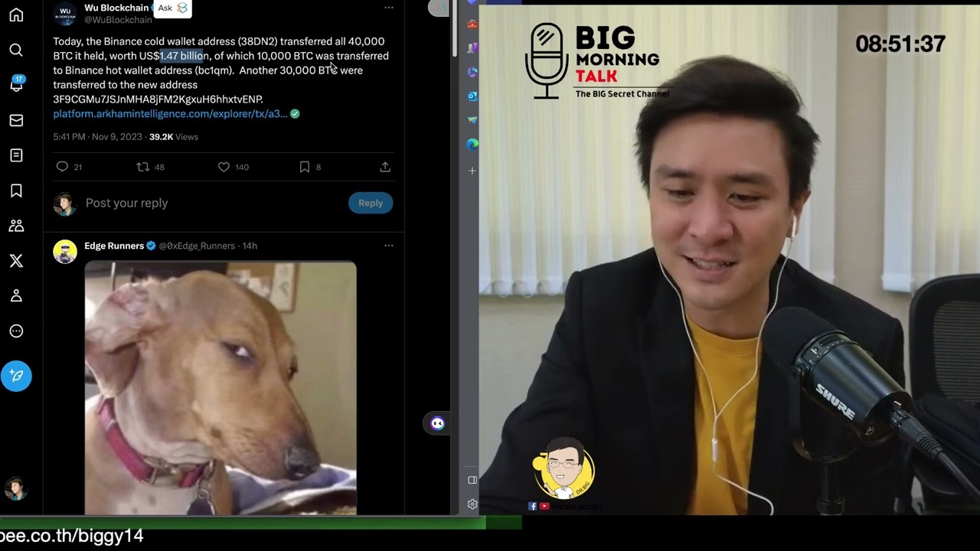
Task: Click the floating chatbot extension icon
Action: pyautogui.click(x=437, y=423)
